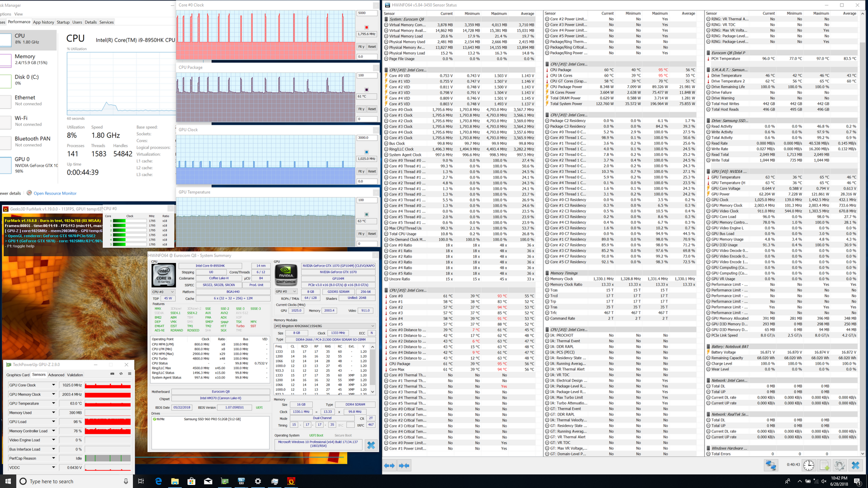Switch to Validation tab in GPU-Z
The image size is (868, 488).
(75, 375)
